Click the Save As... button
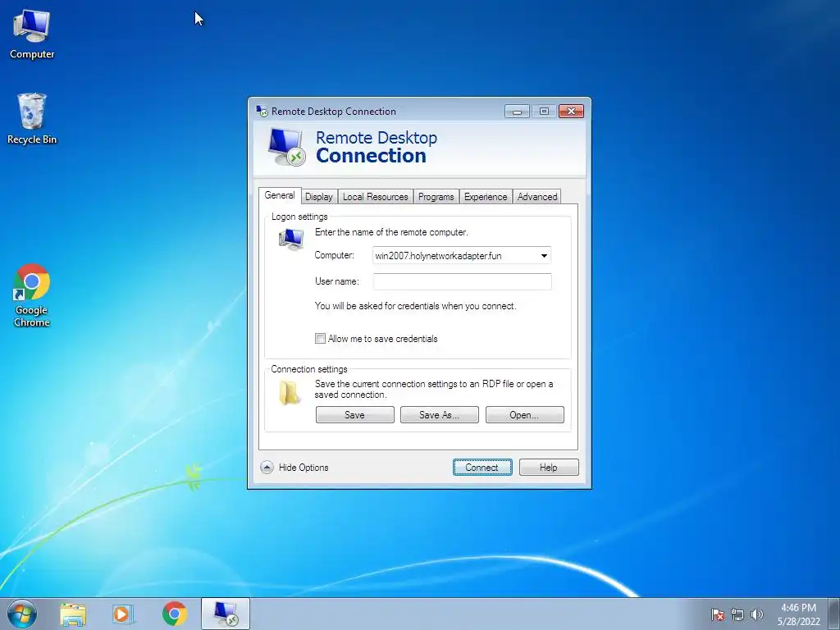840x630 pixels. 440,414
